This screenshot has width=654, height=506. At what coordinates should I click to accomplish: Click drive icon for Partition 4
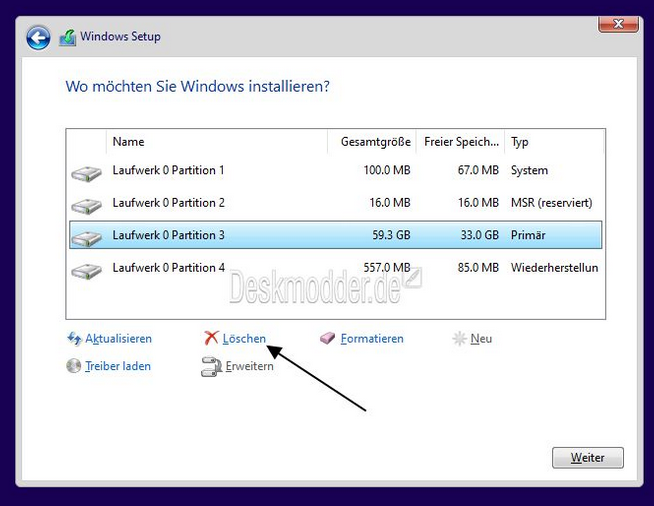[86, 271]
